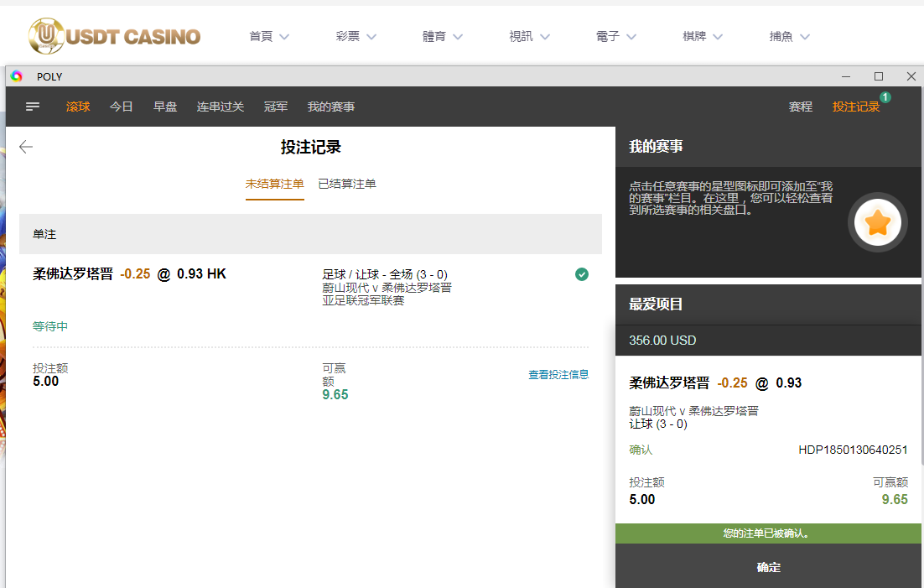
Task: Open 投注记录 in top bar
Action: [x=855, y=107]
